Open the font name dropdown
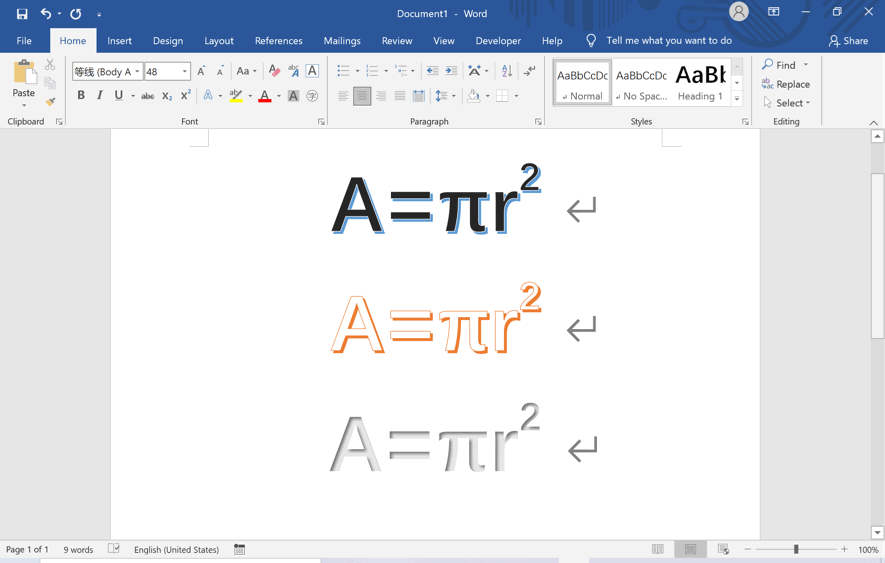The image size is (885, 563). 137,72
